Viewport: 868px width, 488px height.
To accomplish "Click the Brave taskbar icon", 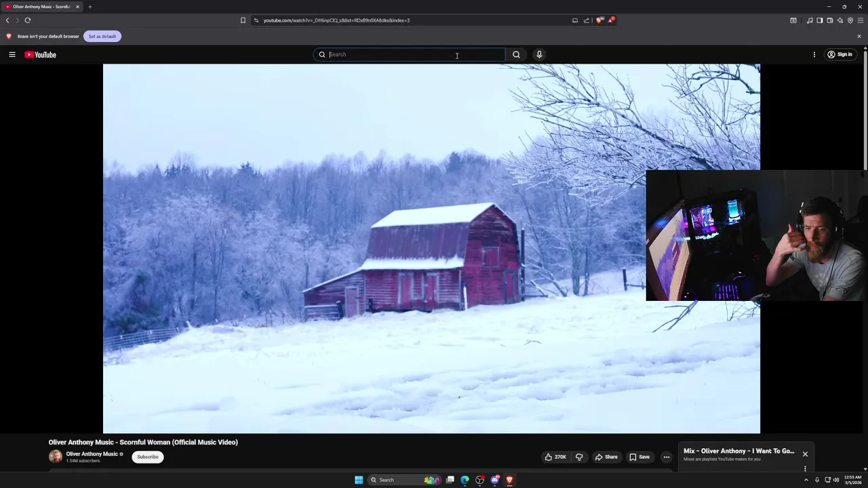I will [x=509, y=480].
